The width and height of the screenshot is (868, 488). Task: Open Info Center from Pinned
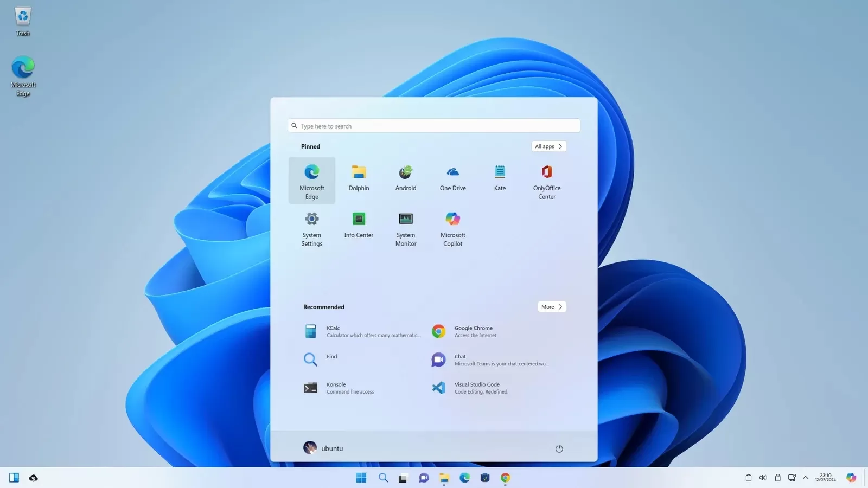point(359,226)
